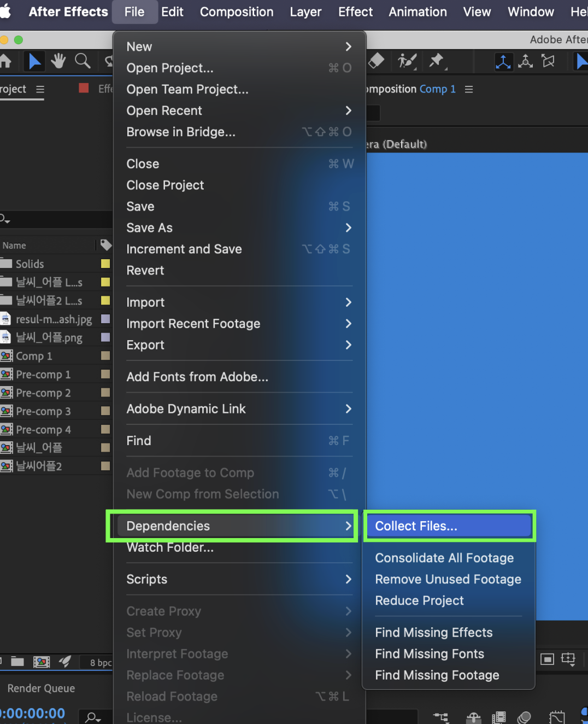This screenshot has height=724, width=588.
Task: Select Increment and Save
Action: coord(239,249)
